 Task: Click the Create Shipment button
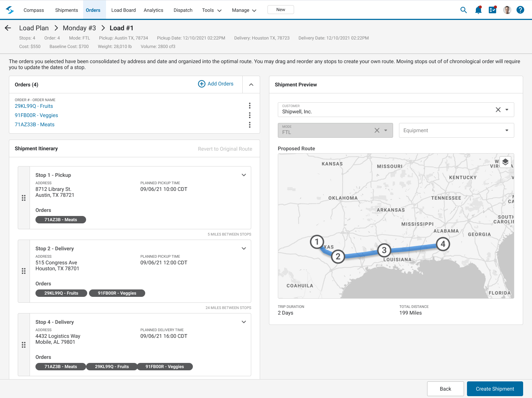[495, 388]
